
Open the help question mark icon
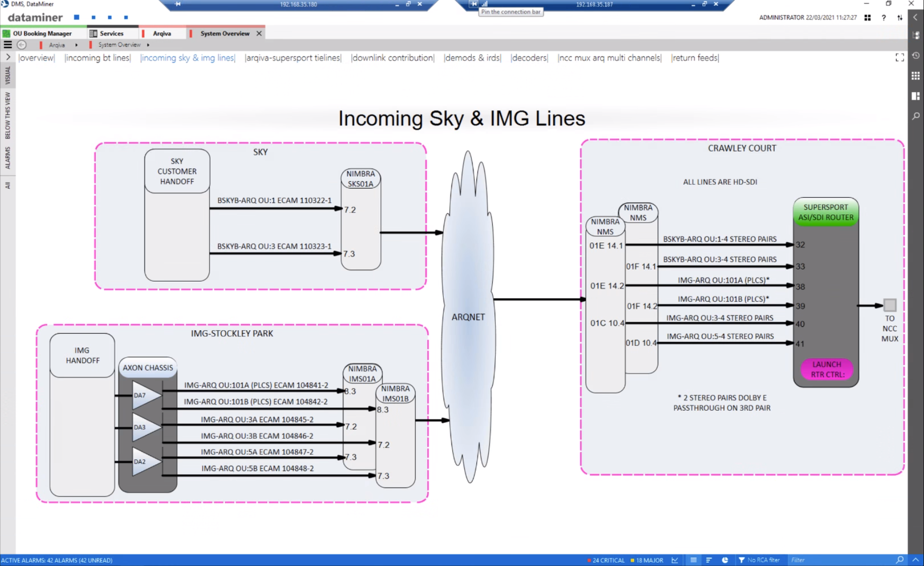tap(883, 18)
